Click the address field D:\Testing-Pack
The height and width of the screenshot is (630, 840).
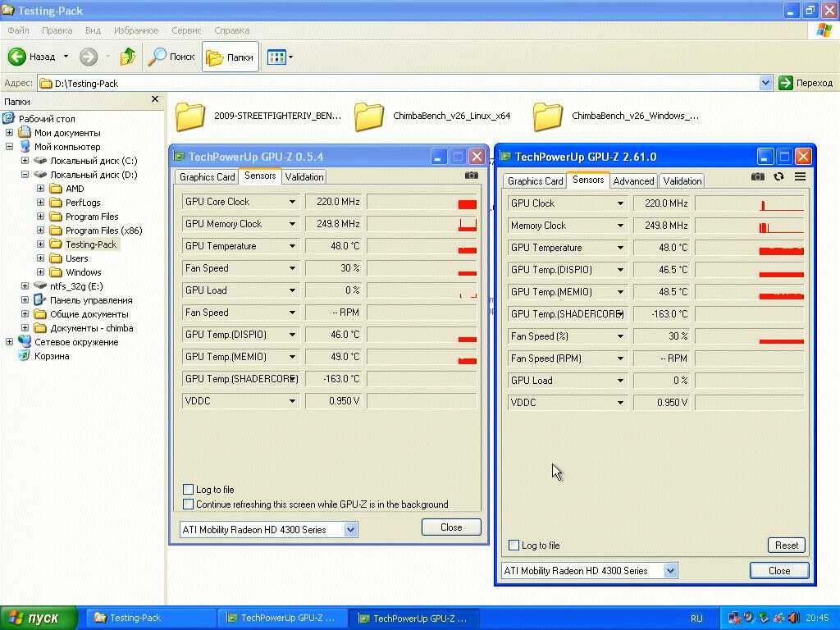coord(398,83)
